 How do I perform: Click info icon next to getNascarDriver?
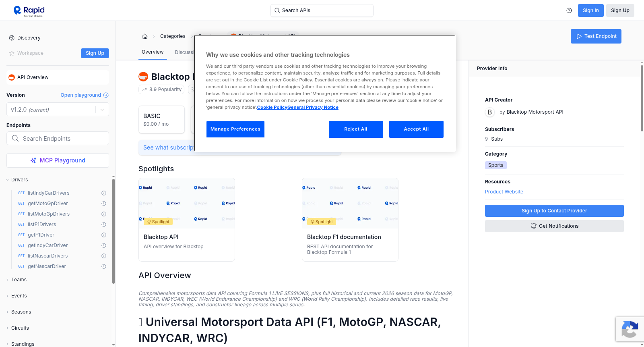pyautogui.click(x=104, y=266)
